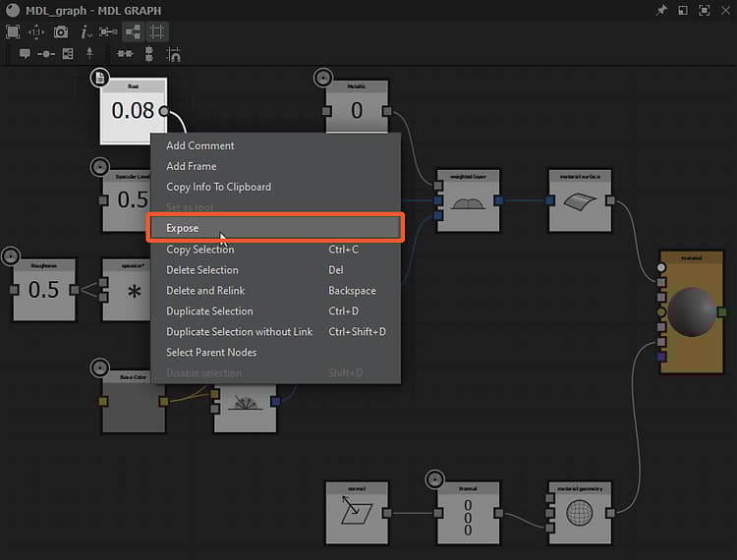Select the material surface node
The image size is (737, 560).
[580, 200]
